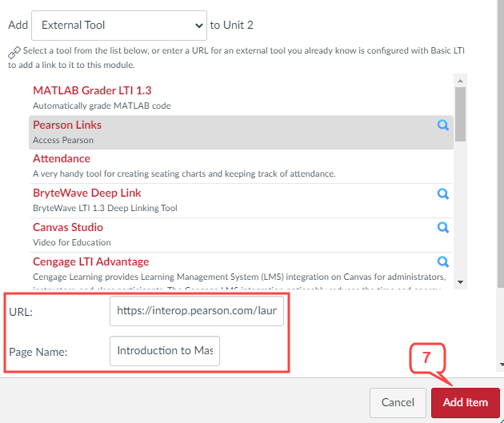Screen dimensions: 504x423
Task: Choose the Pearson Links tool
Action: pyautogui.click(x=67, y=125)
